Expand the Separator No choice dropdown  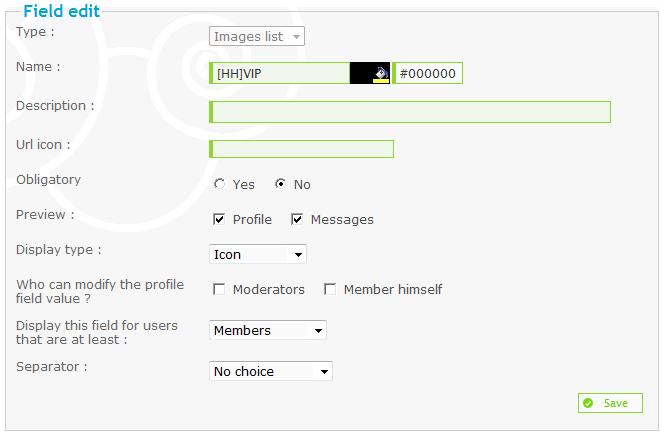[271, 372]
